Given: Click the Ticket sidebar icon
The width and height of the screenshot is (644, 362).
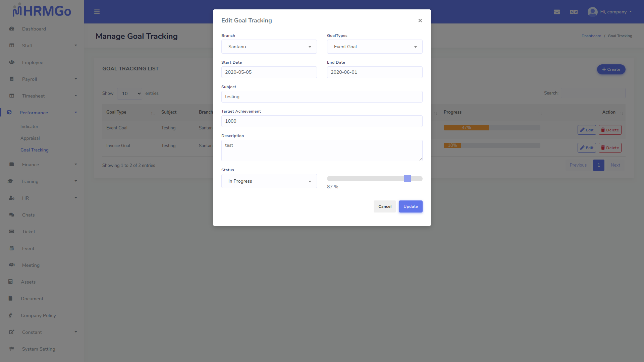Looking at the screenshot, I should pyautogui.click(x=12, y=231).
